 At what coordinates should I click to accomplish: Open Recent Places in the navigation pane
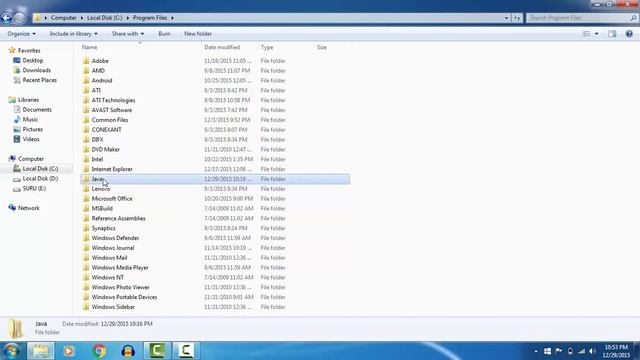tap(40, 80)
